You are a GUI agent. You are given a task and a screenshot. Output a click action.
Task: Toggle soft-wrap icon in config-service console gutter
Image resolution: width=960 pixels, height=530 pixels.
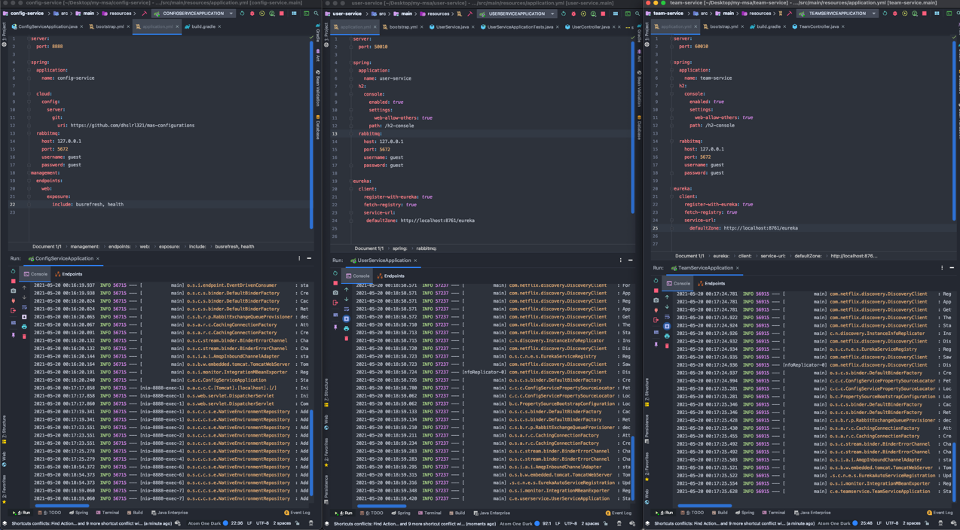(x=24, y=307)
